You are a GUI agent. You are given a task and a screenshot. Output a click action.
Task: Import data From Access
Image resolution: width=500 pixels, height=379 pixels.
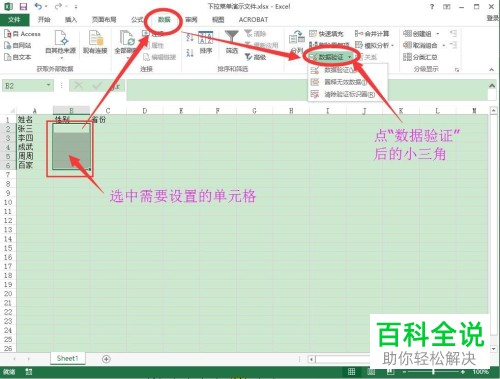(22, 34)
